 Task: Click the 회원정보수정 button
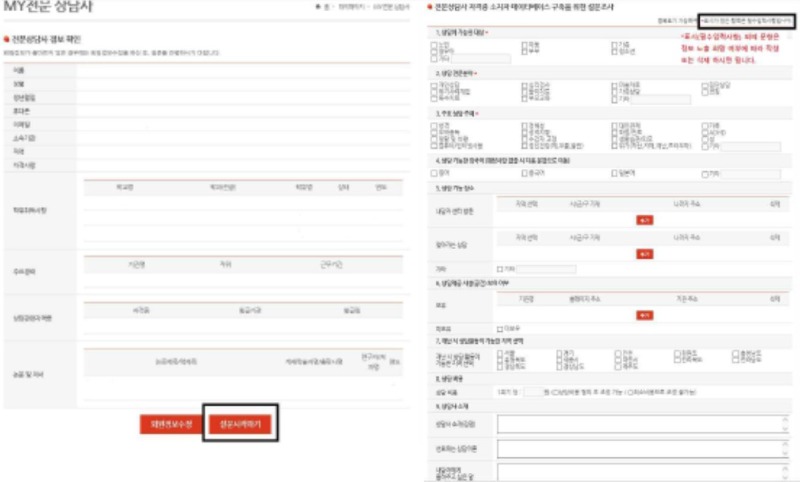pos(169,423)
